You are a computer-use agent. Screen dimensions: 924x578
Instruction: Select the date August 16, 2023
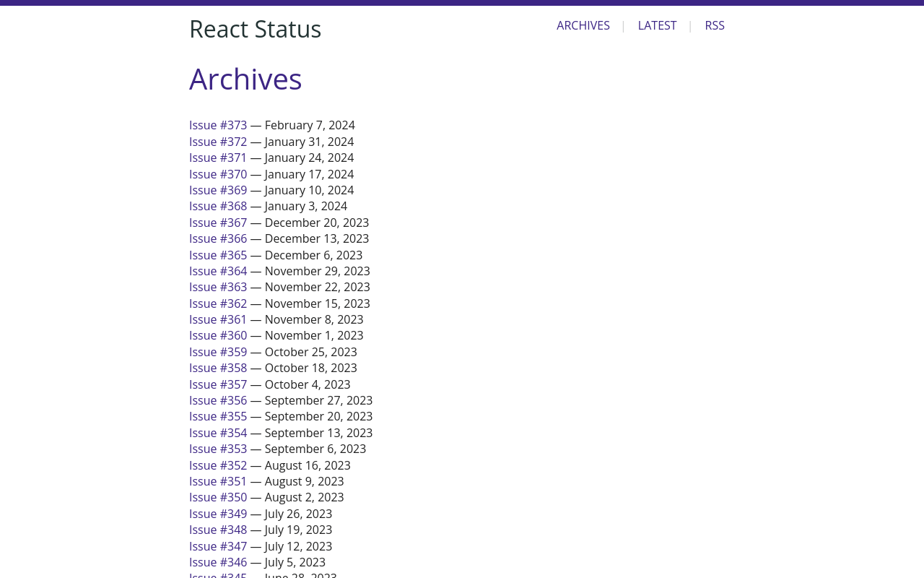click(308, 465)
